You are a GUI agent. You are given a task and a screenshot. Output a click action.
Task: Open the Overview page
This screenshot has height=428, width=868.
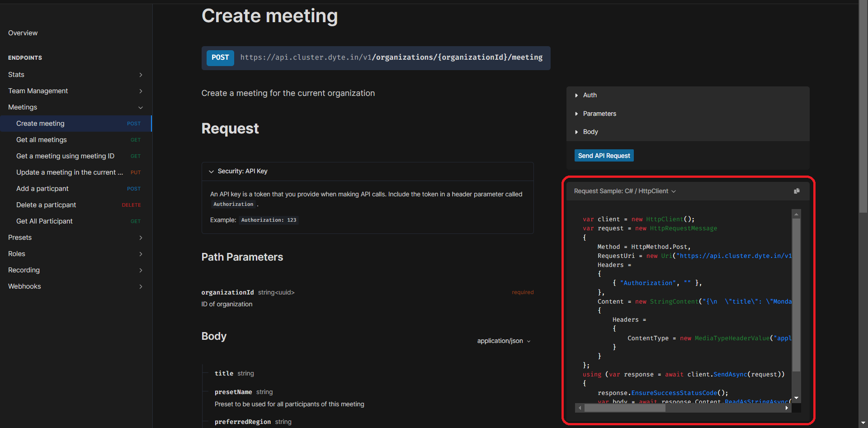click(x=23, y=33)
